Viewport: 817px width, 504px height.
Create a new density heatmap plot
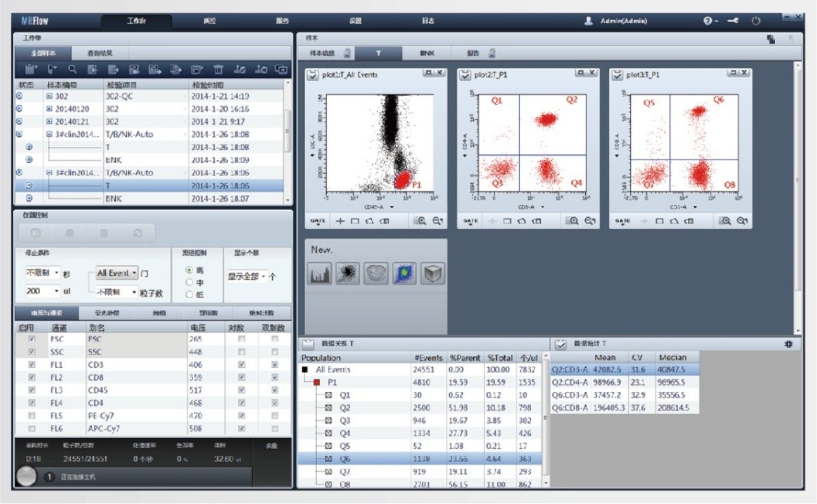(x=404, y=274)
